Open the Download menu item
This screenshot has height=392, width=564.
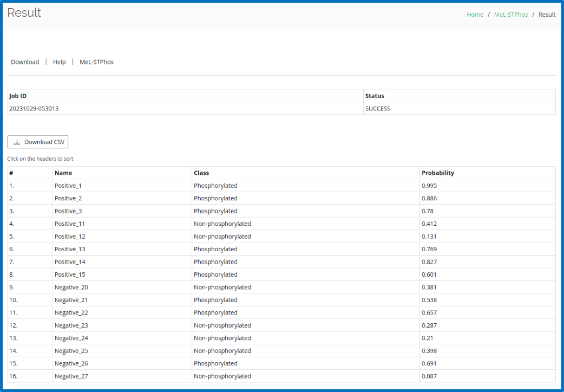[25, 62]
